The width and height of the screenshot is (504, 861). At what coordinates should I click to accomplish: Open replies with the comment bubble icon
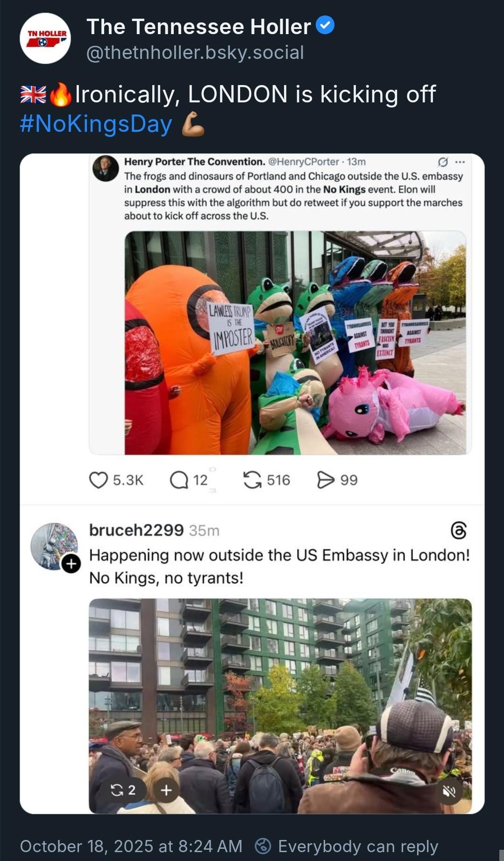pos(178,480)
